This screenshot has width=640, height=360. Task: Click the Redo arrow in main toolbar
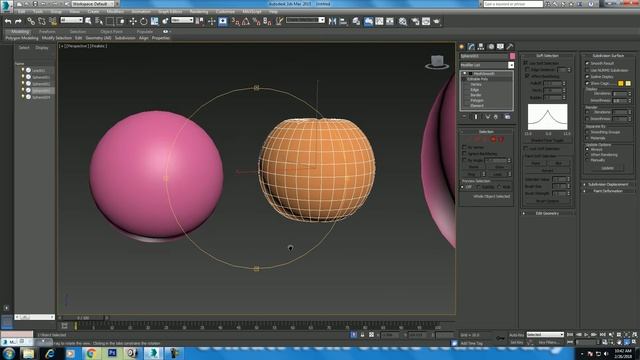[x=18, y=21]
